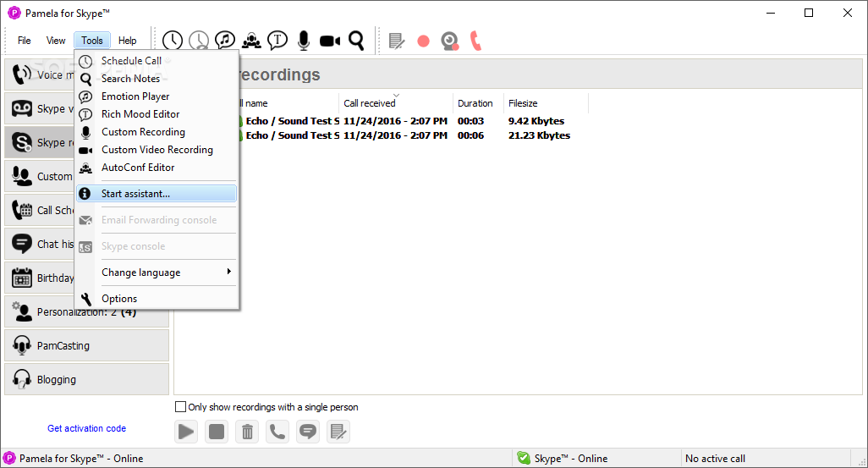Select the 21.23 Kbytes recording row
The height and width of the screenshot is (468, 868).
(412, 135)
